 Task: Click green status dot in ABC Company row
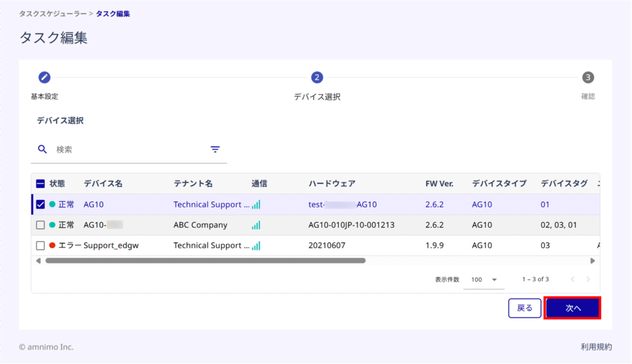pos(52,225)
